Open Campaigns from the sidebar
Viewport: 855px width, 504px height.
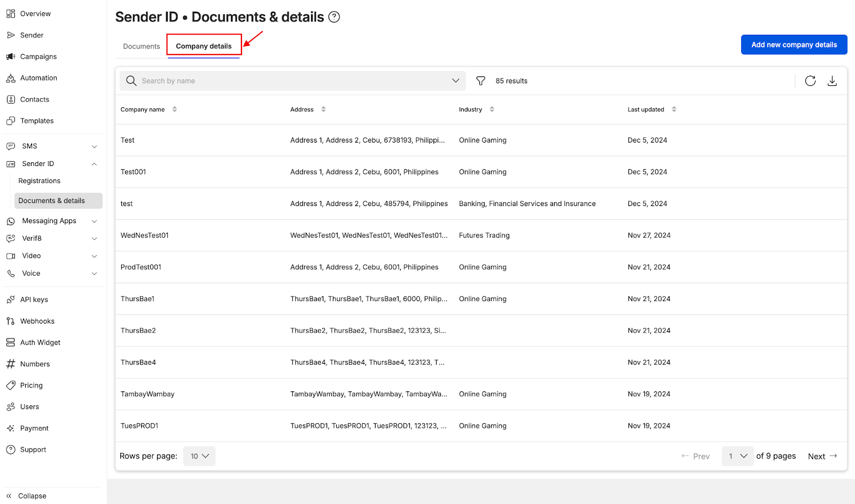point(38,57)
